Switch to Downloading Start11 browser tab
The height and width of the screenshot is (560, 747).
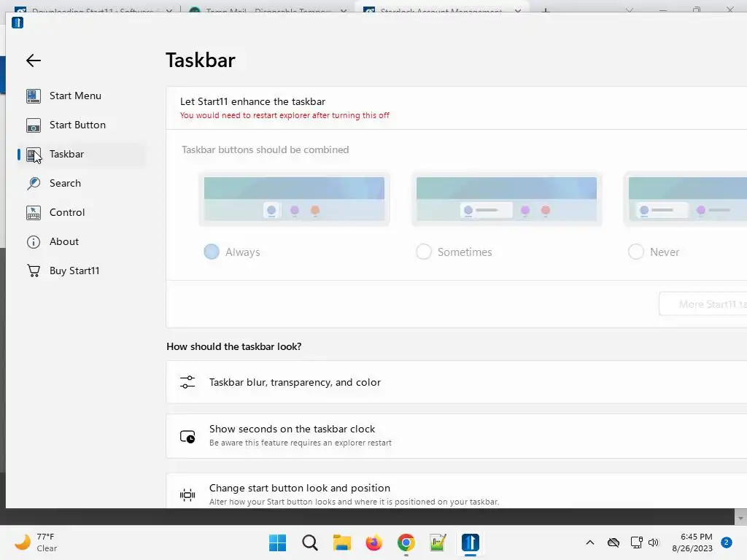click(x=93, y=9)
